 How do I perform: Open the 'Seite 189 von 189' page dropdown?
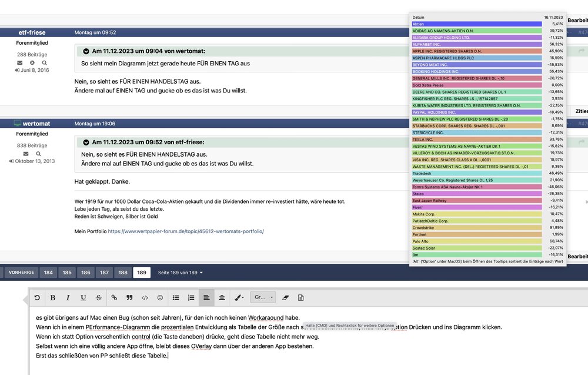[x=181, y=273]
